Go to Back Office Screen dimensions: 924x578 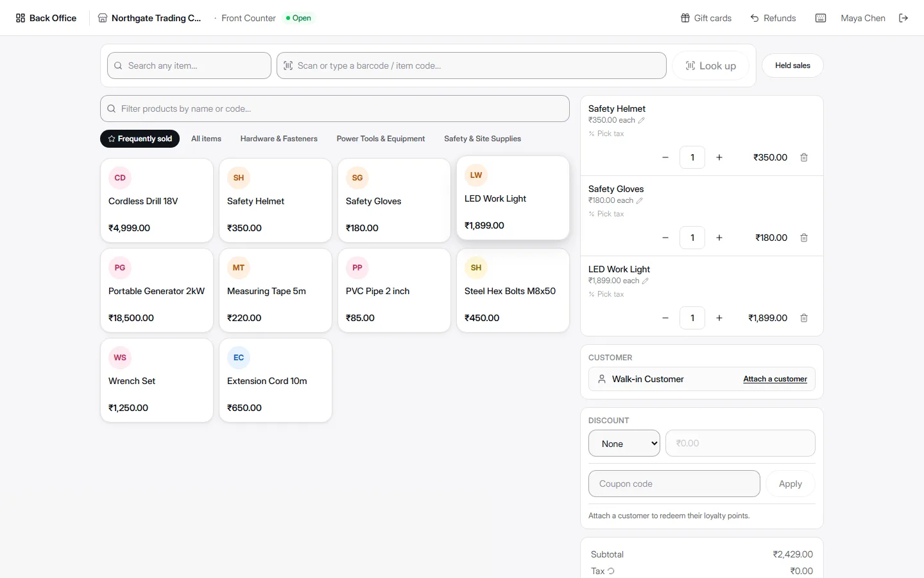point(46,18)
